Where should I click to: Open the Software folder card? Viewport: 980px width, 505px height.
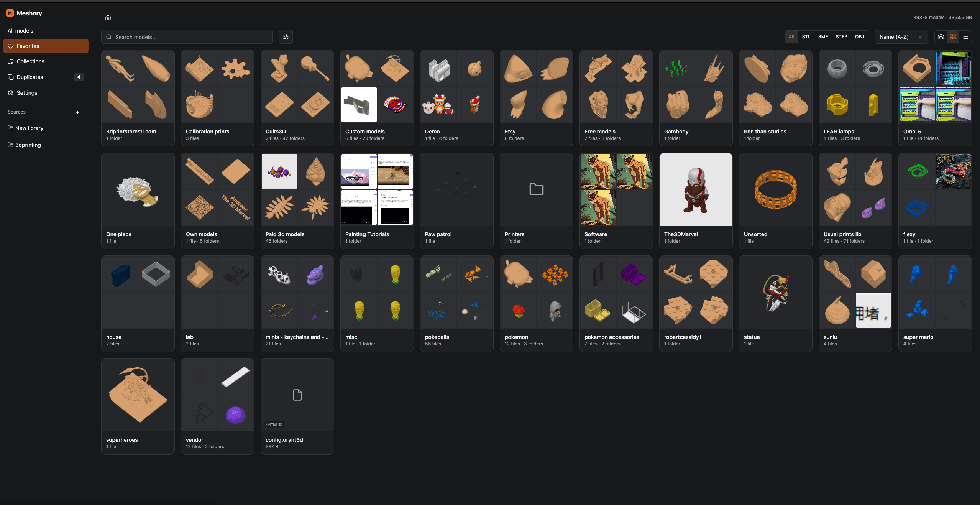tap(616, 201)
